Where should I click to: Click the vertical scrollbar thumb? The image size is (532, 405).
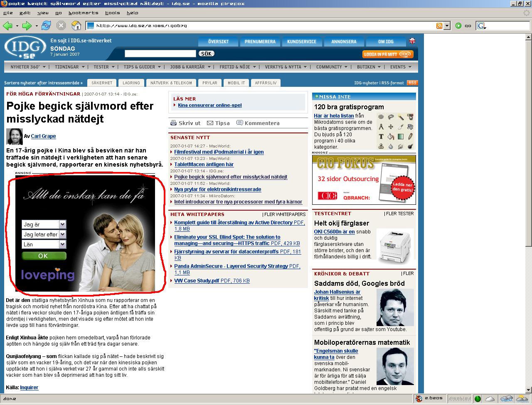(528, 144)
